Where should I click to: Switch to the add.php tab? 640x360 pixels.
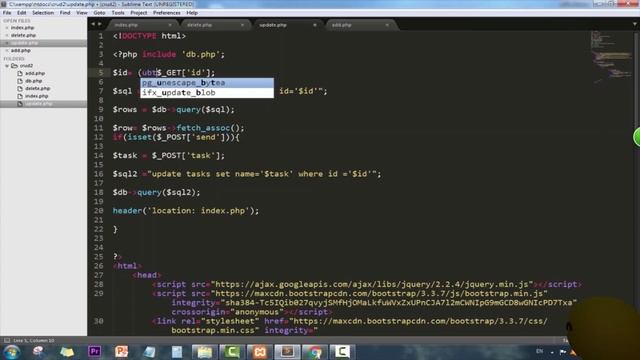[359, 25]
